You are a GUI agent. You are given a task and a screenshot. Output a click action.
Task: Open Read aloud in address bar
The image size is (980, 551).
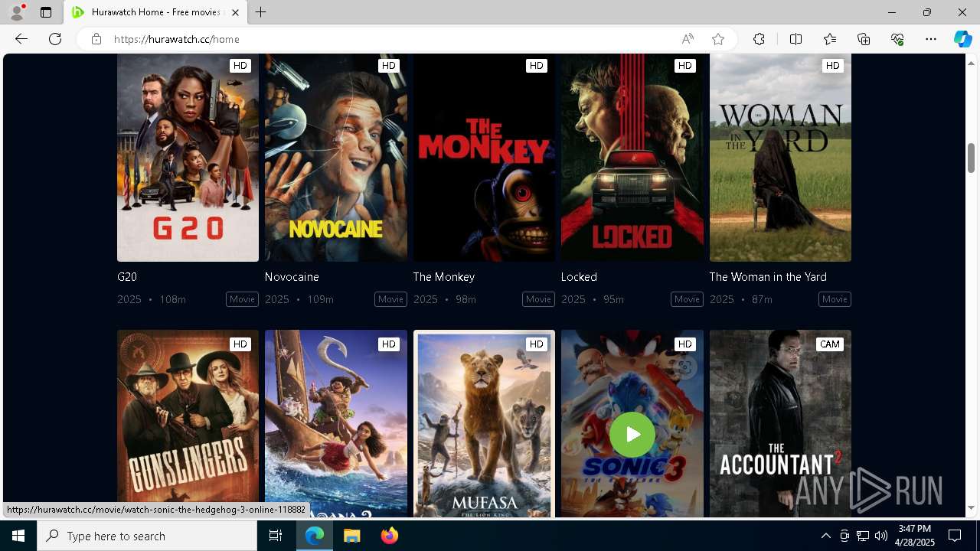click(x=688, y=39)
